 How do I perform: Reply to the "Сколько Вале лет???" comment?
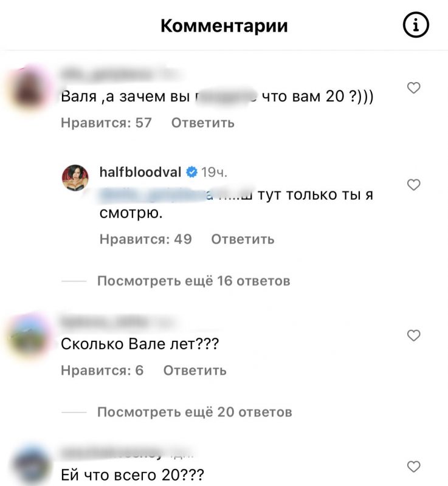(x=195, y=371)
